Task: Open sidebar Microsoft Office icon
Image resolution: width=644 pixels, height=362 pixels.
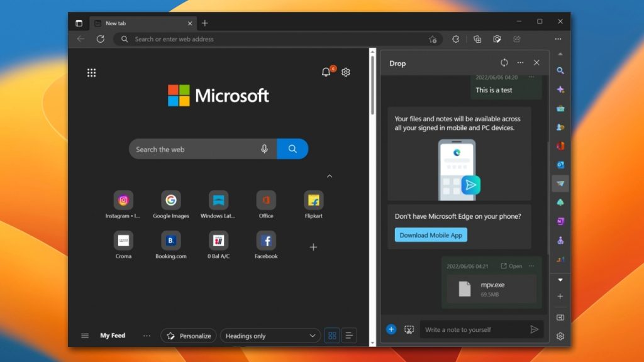Action: pyautogui.click(x=560, y=146)
